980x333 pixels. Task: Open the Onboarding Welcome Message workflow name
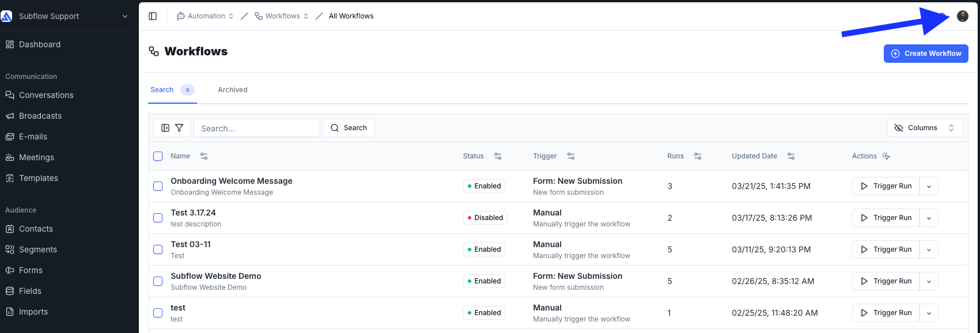pyautogui.click(x=232, y=181)
